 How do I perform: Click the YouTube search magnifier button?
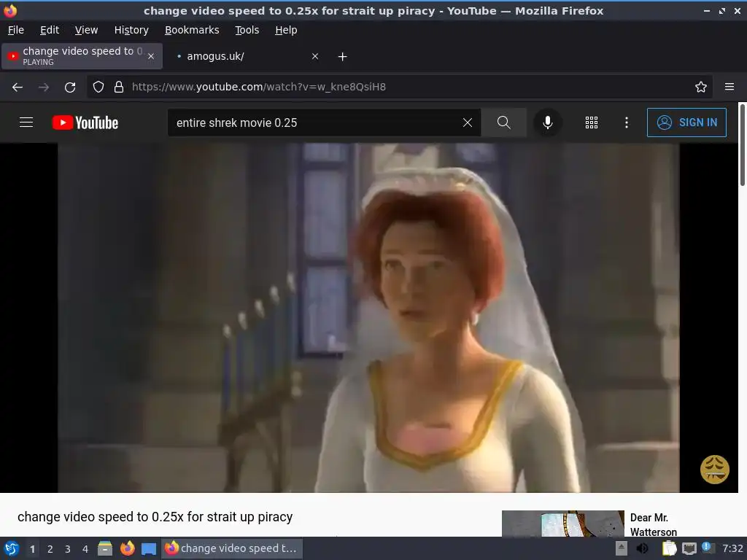click(503, 122)
